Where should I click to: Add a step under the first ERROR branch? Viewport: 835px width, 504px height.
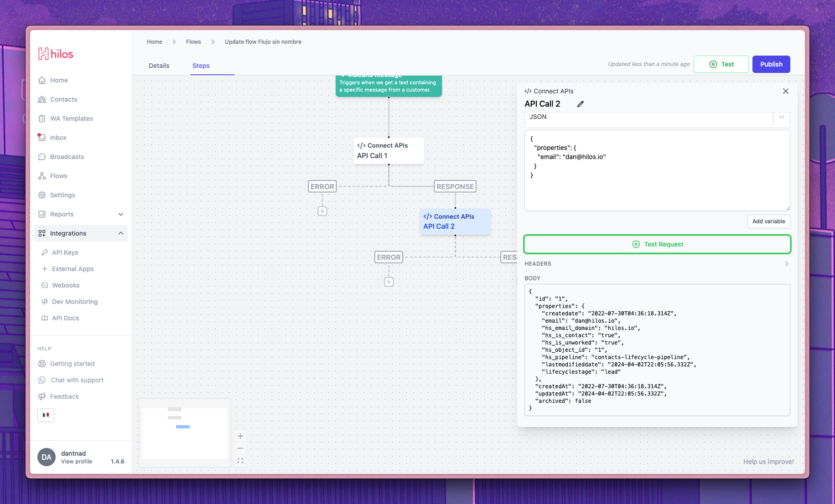(x=322, y=211)
